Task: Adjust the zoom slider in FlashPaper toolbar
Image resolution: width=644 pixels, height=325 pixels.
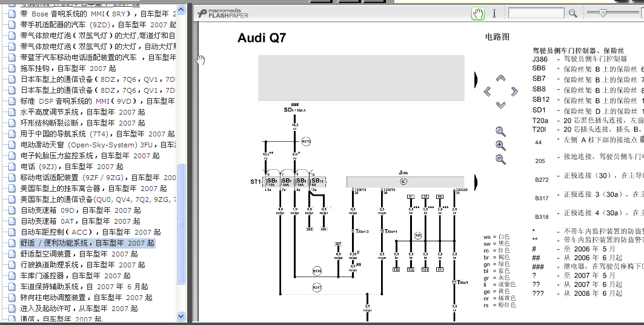Action: click(603, 13)
